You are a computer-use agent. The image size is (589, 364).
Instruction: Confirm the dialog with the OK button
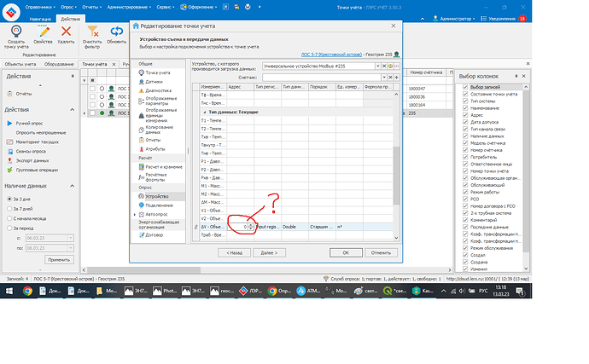click(x=346, y=253)
